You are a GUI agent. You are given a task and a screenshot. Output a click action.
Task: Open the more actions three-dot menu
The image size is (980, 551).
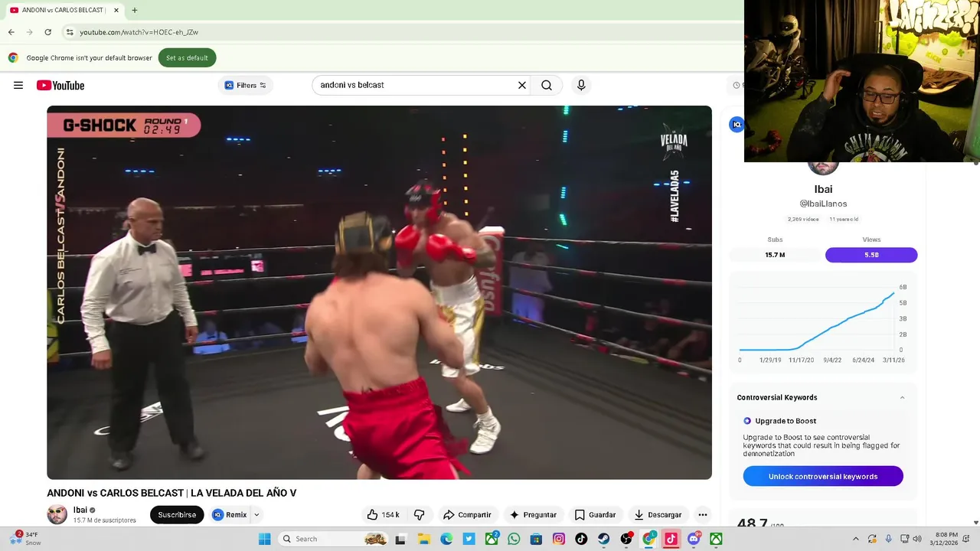[x=703, y=515]
